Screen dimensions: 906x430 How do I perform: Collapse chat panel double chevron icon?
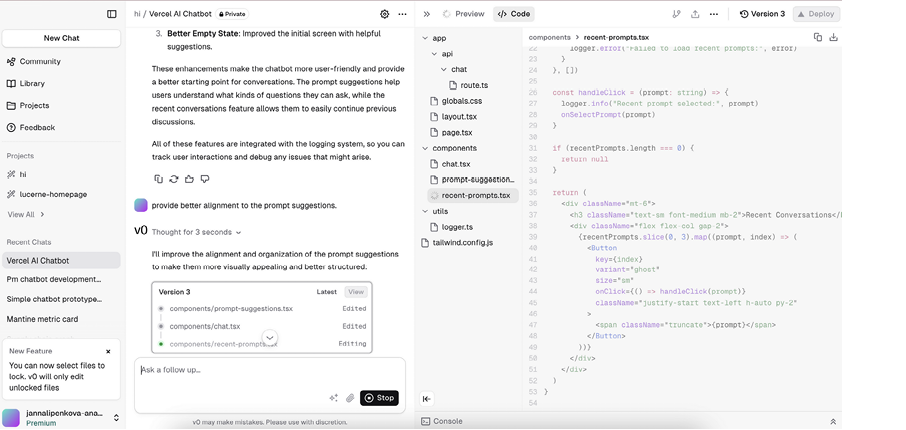point(426,14)
